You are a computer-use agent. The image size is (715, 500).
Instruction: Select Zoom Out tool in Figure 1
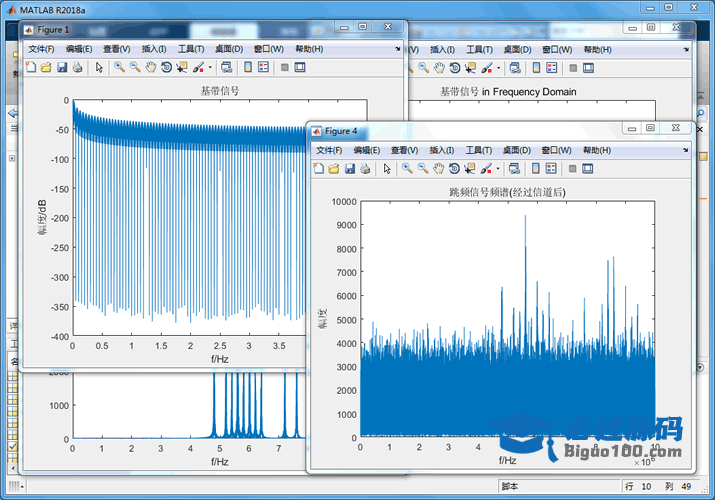(135, 67)
